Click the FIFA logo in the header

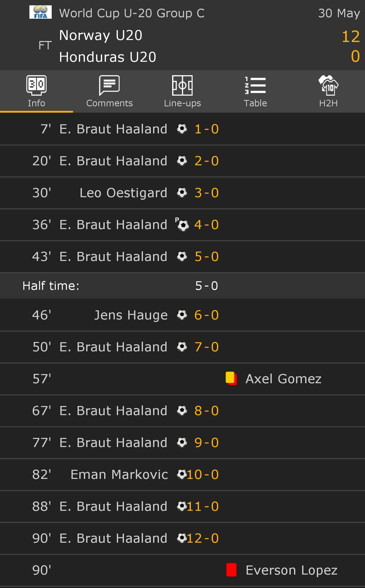pyautogui.click(x=41, y=12)
